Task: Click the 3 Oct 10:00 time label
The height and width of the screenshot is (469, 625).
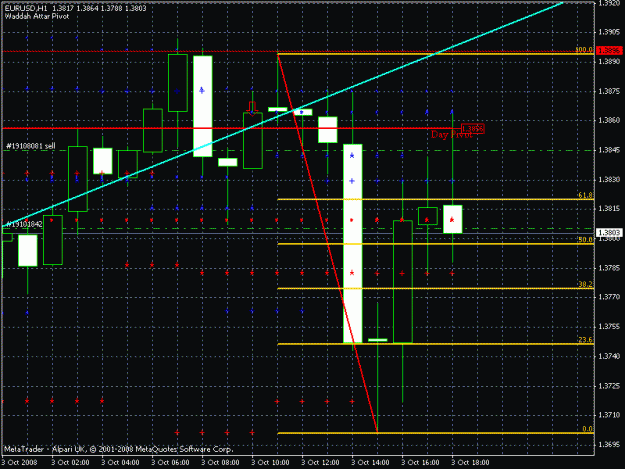Action: (x=270, y=463)
